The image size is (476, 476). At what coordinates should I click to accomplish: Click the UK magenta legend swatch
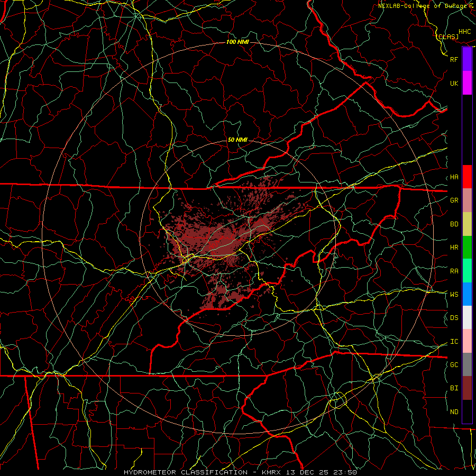pos(467,83)
